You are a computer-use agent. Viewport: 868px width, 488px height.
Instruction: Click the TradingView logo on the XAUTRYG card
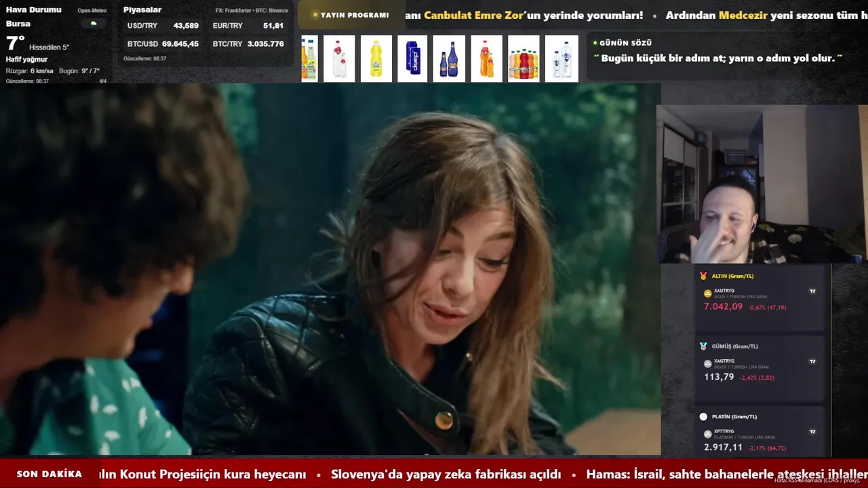[812, 291]
